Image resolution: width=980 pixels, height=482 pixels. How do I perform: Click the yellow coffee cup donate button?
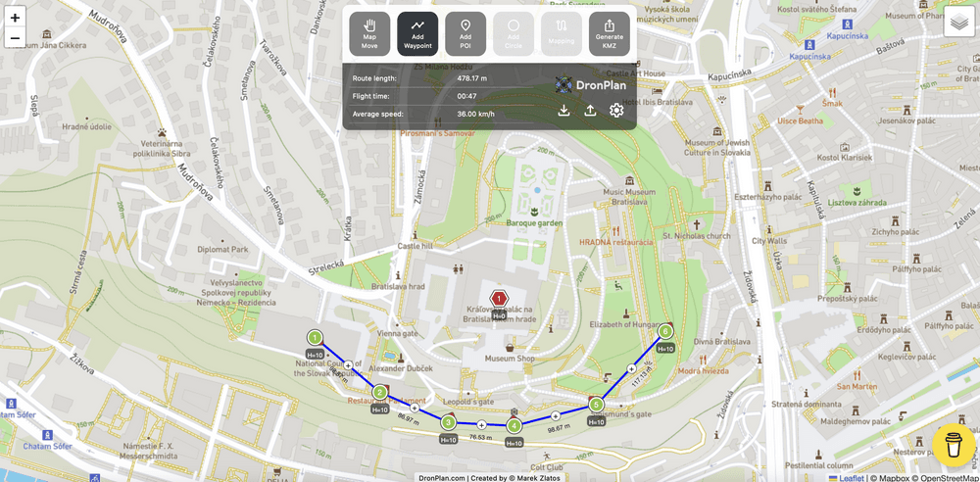click(954, 445)
